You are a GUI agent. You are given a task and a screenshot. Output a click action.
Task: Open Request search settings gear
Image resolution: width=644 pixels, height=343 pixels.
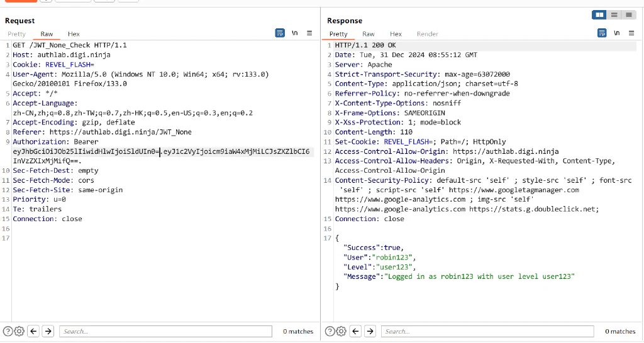click(x=19, y=331)
